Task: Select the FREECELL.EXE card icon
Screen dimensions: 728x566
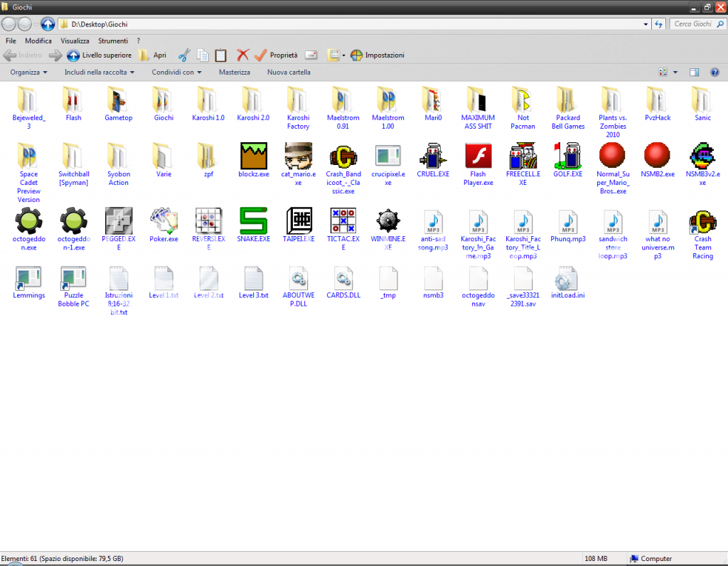Action: click(x=522, y=155)
